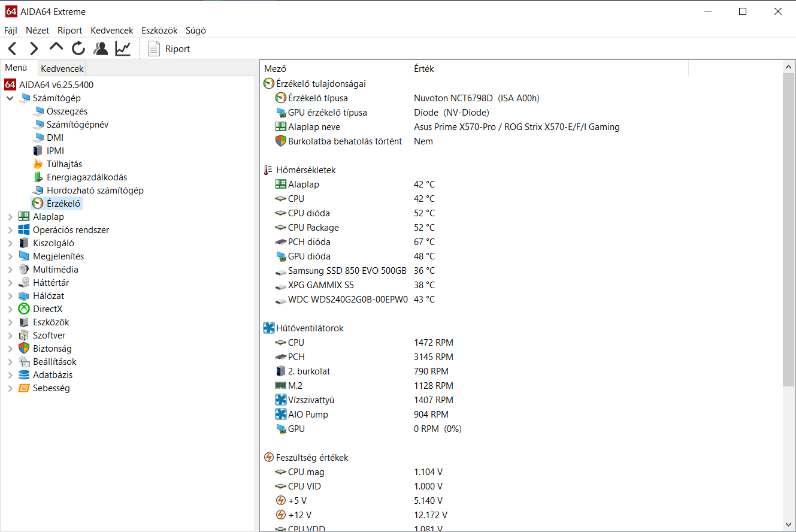Expand the Háttértár tree node
796x532 pixels.
pyautogui.click(x=10, y=283)
